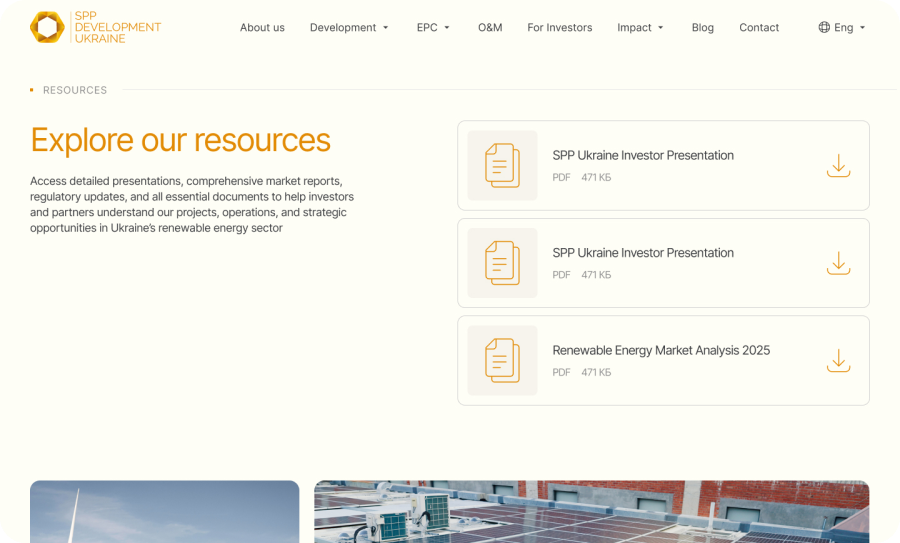Click the globe language icon
The image size is (900, 543).
[x=824, y=27]
